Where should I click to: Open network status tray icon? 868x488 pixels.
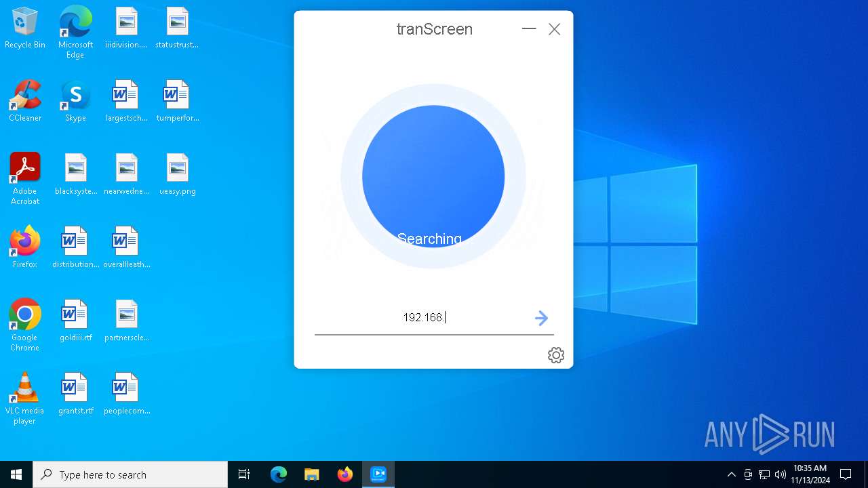(764, 474)
